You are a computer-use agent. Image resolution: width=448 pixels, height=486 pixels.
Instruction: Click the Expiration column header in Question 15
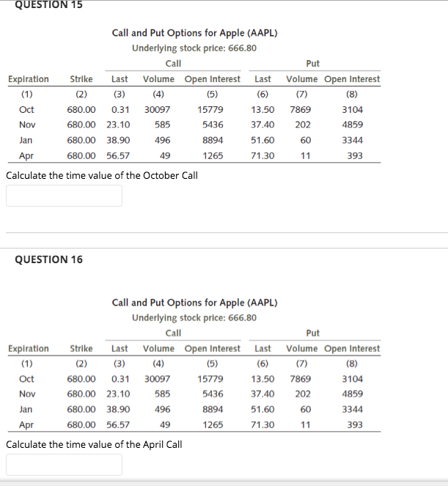tap(28, 79)
